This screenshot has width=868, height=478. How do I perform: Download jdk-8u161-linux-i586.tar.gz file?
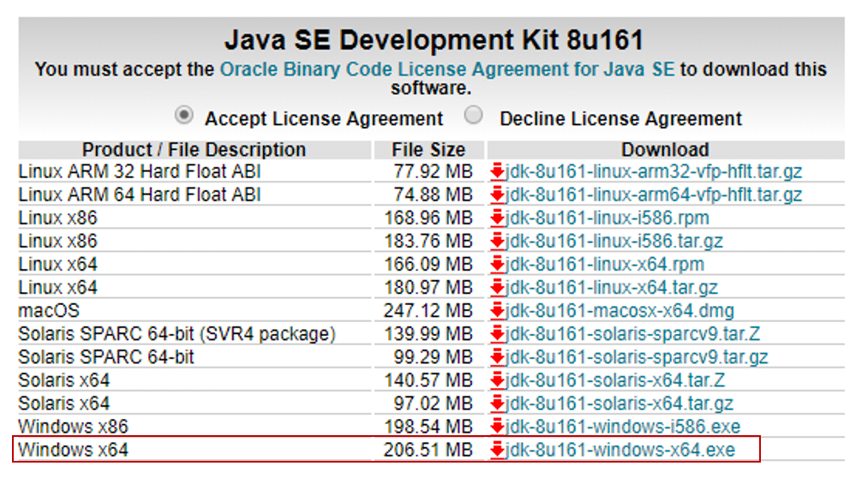(x=614, y=242)
